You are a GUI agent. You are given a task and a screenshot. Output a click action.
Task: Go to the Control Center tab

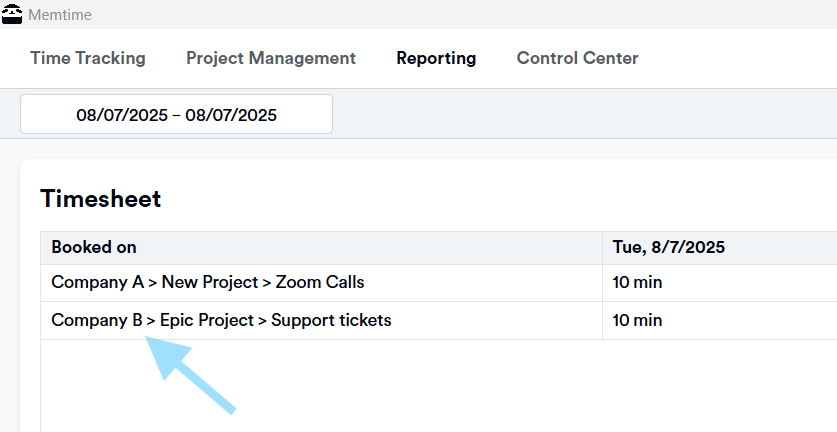tap(578, 58)
